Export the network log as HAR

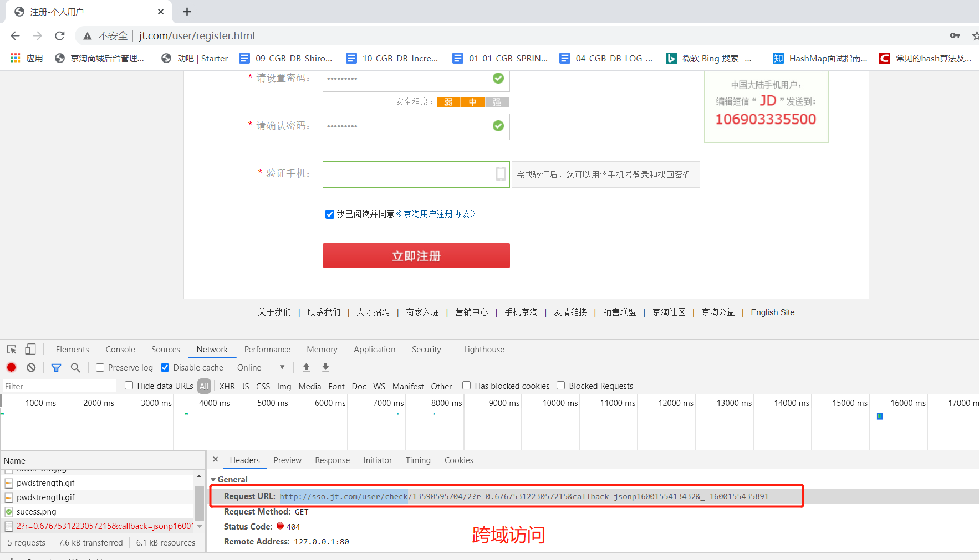325,367
